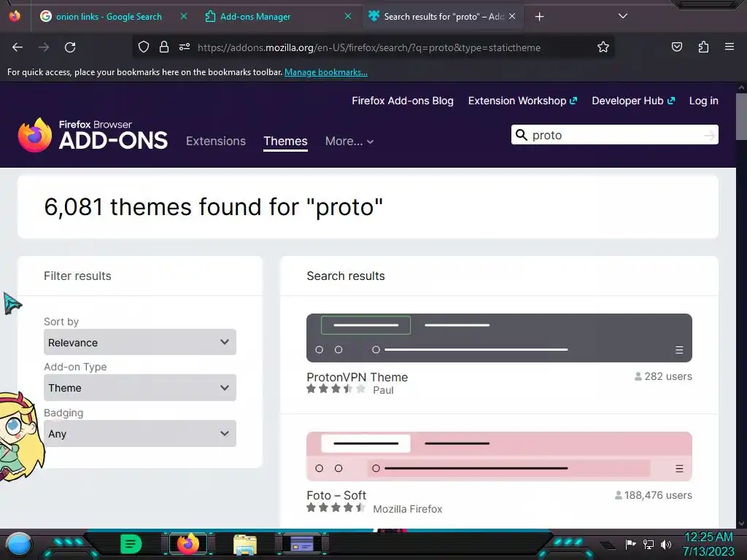Go to the Themes section
The height and width of the screenshot is (560, 747).
pos(285,141)
